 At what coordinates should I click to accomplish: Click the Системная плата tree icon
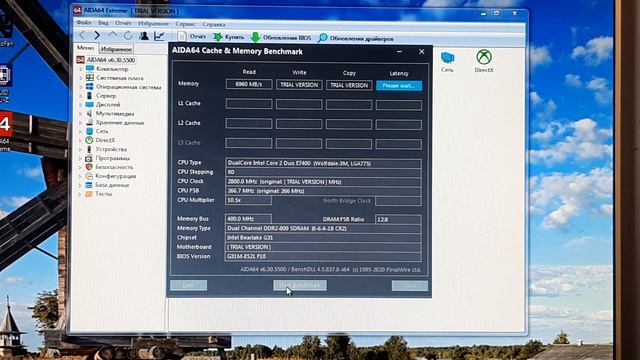(90, 78)
